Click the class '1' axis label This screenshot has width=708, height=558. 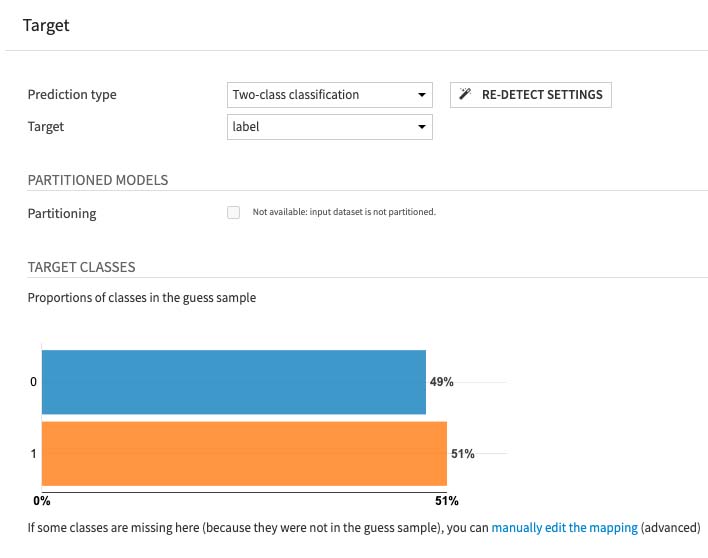[33, 454]
